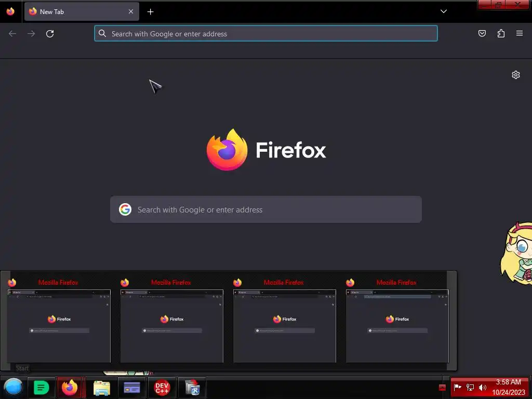Click the magnifier icon in the address bar
The image size is (532, 399).
click(102, 33)
